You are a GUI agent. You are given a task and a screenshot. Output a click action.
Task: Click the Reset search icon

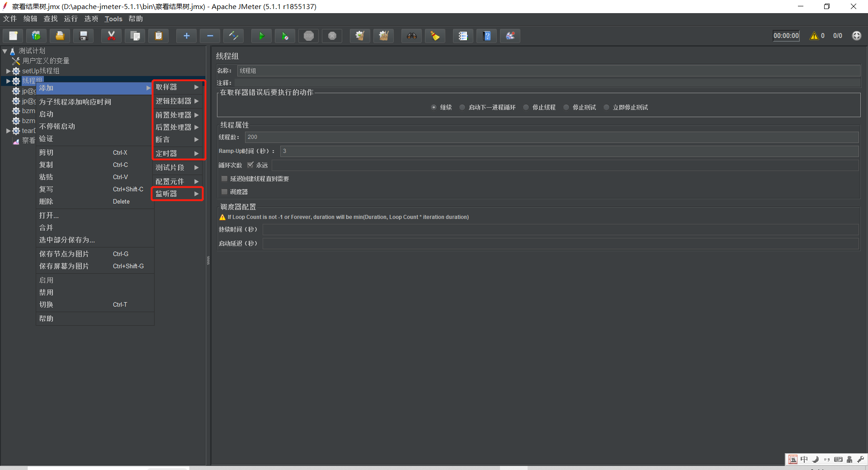435,36
